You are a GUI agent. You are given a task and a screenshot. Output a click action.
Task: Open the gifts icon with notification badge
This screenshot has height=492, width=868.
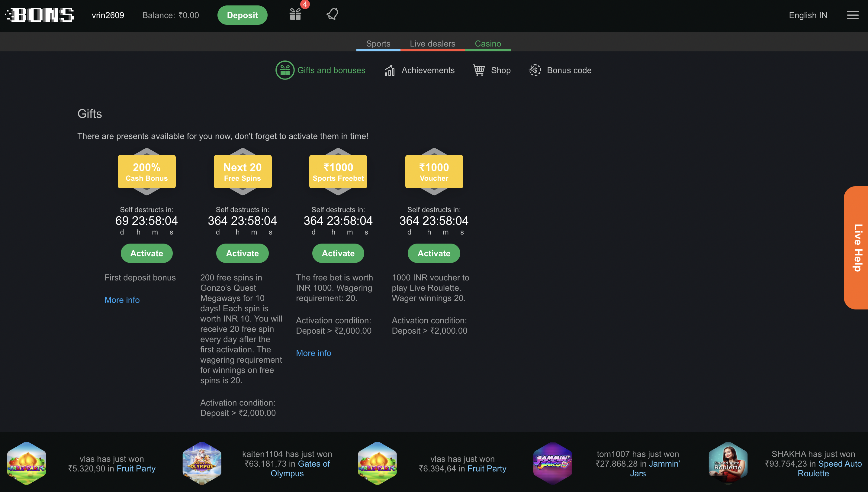click(x=295, y=14)
